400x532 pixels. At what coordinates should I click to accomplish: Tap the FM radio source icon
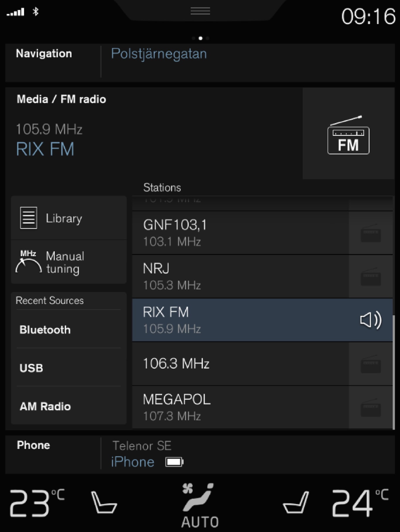pos(348,135)
